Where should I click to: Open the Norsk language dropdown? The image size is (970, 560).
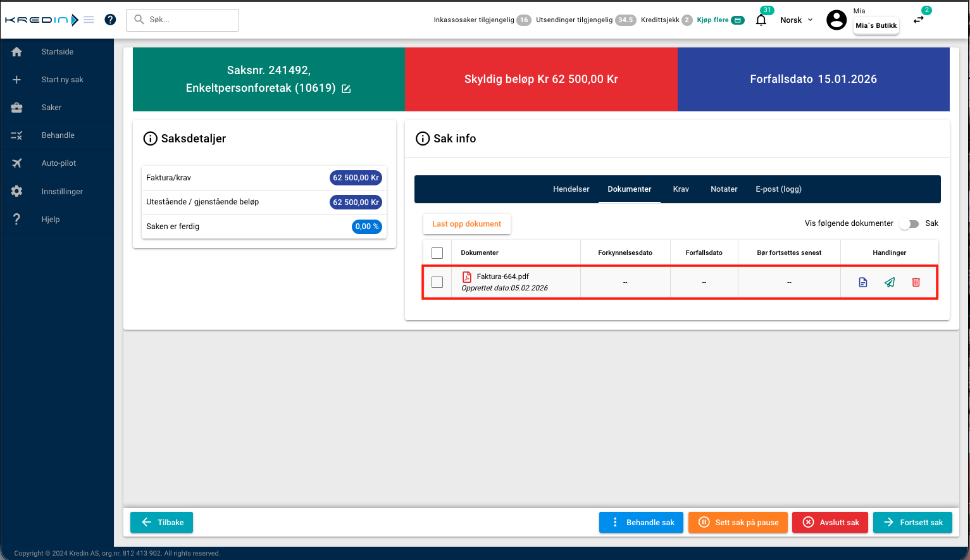coord(797,20)
